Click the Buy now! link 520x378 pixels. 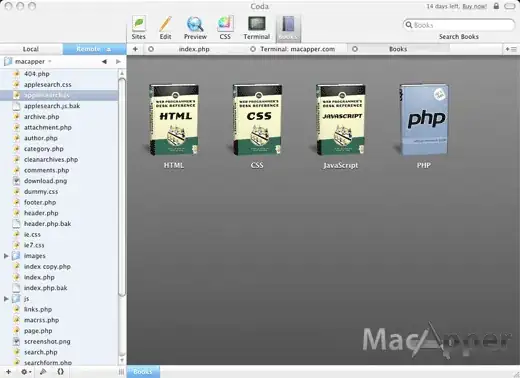coord(475,6)
